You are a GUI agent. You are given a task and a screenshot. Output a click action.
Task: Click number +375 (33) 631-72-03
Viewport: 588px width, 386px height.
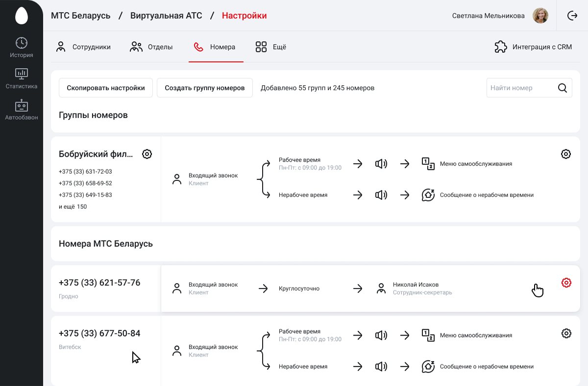coord(85,171)
